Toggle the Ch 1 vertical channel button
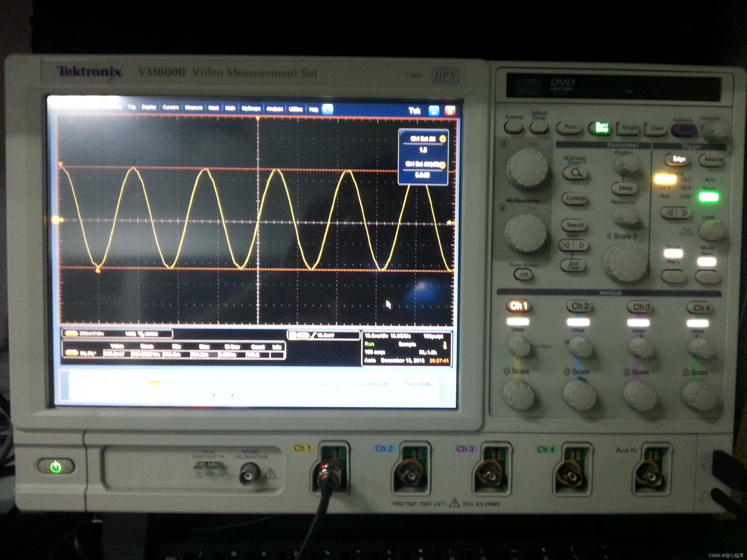Image resolution: width=747 pixels, height=560 pixels. (x=519, y=306)
